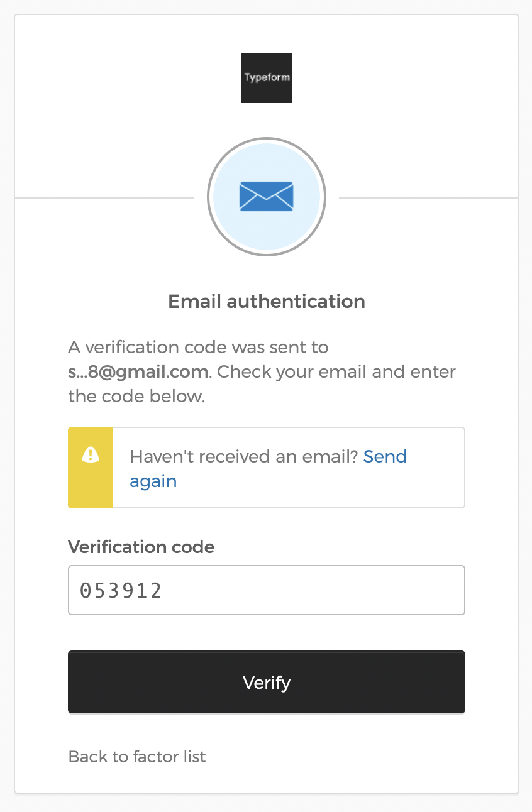Click the blue envelope email icon
532x812 pixels.
coord(267,197)
